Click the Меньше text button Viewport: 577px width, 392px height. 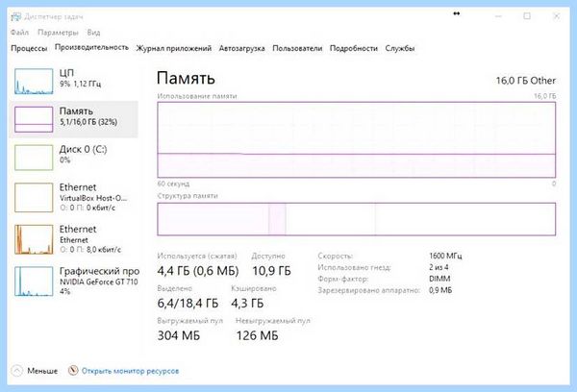click(42, 371)
